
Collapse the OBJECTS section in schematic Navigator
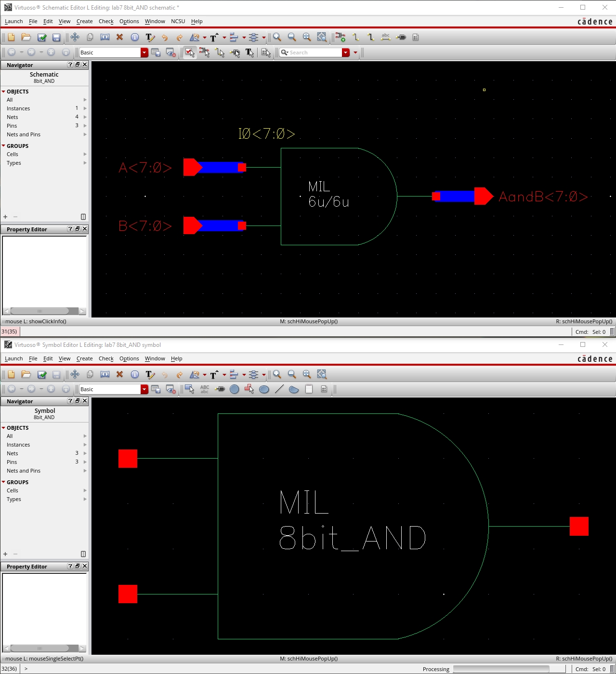click(3, 92)
